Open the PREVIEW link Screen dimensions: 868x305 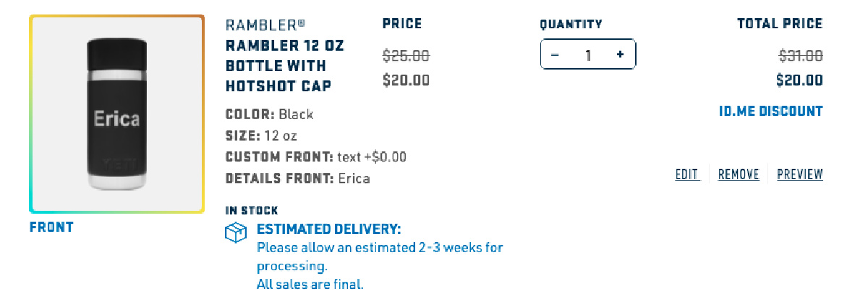pyautogui.click(x=799, y=175)
